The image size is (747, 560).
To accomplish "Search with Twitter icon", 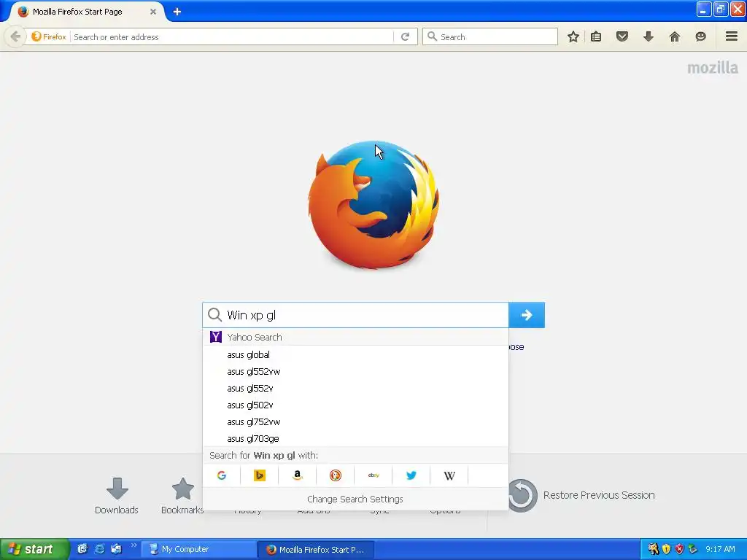I will [x=411, y=475].
